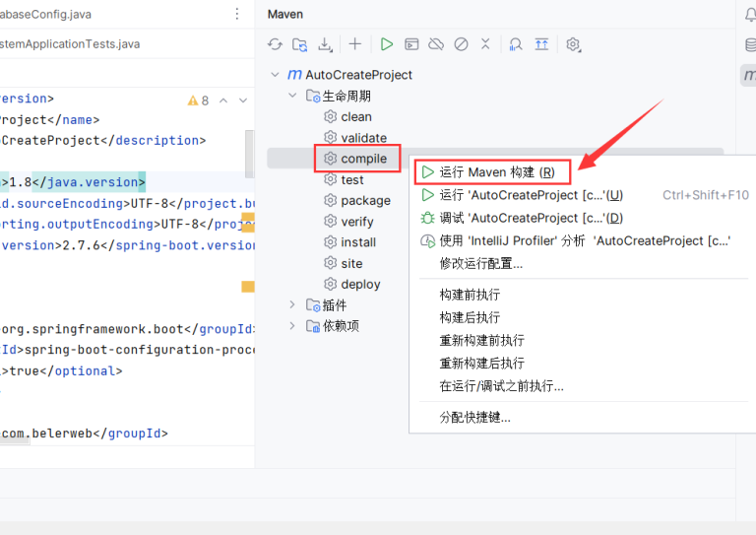
Task: Click the Add Maven Project plus icon
Action: [354, 44]
